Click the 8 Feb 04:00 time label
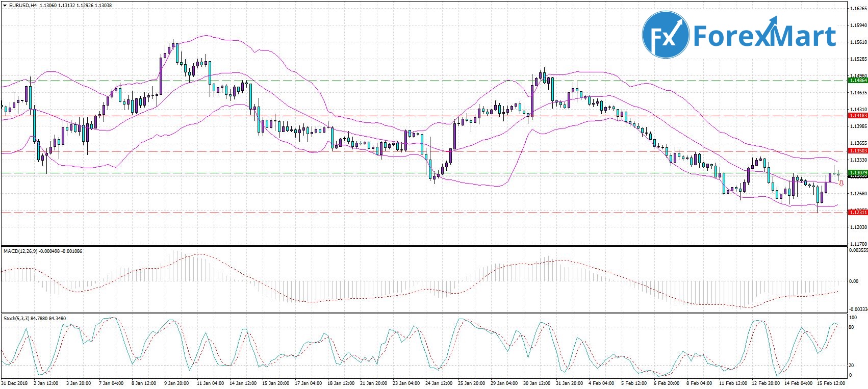 (x=699, y=383)
